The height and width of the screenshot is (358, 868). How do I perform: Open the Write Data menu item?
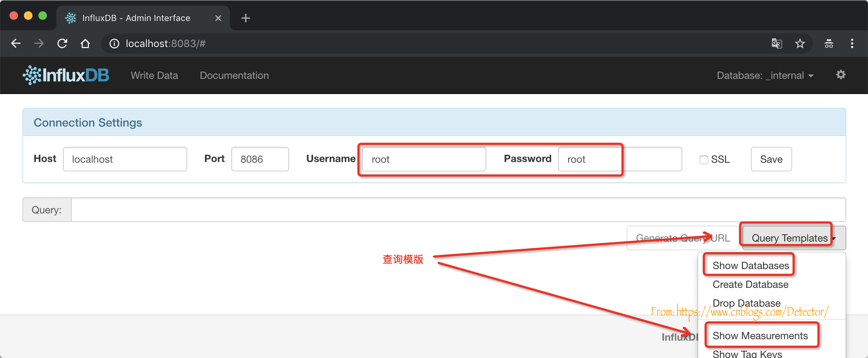(x=154, y=75)
